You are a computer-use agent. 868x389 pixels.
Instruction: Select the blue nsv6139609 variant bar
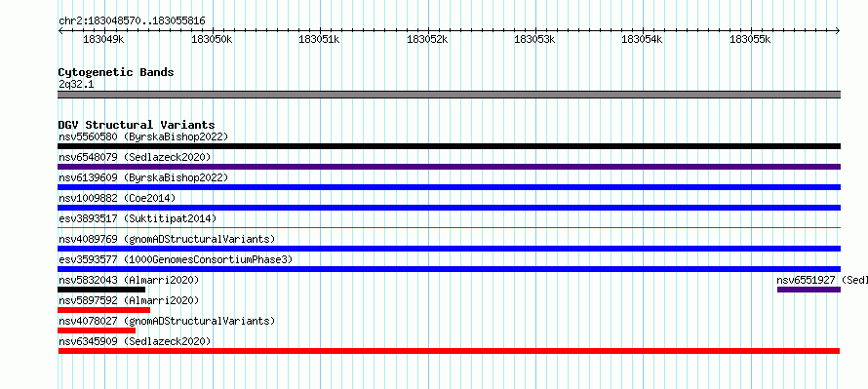point(449,187)
